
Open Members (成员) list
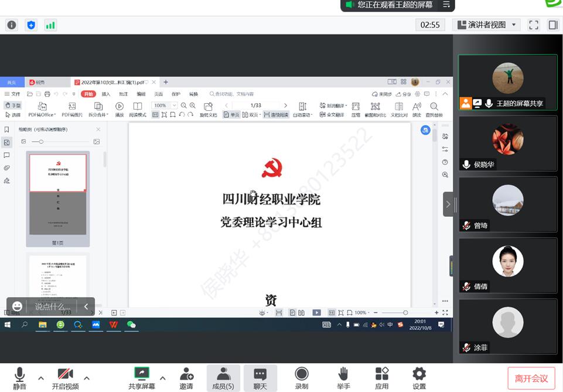[x=223, y=377]
